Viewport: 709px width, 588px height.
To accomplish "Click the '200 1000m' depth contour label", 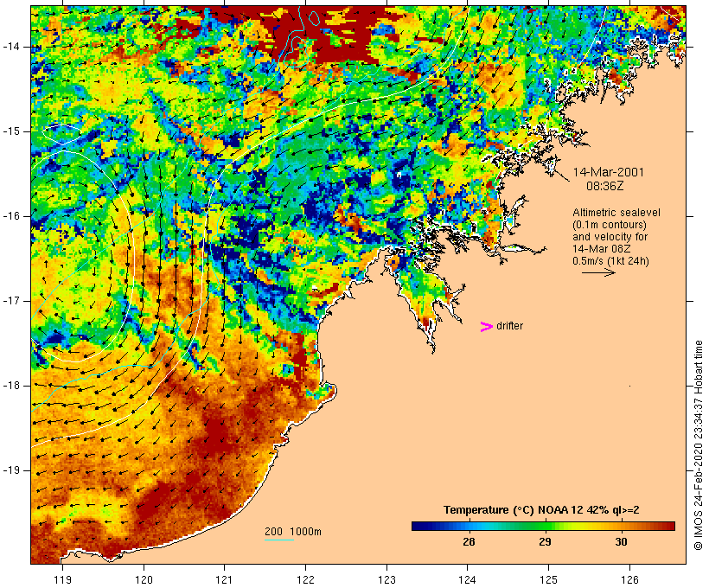I will pyautogui.click(x=293, y=532).
